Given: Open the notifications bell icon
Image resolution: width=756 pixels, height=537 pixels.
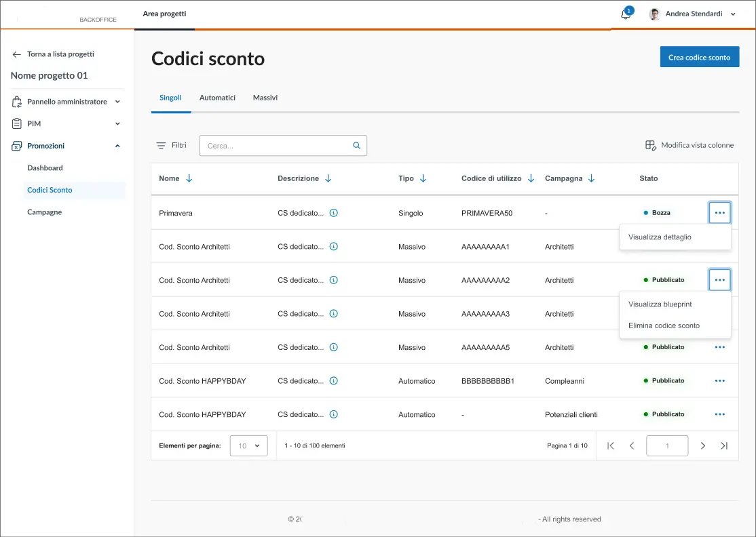Looking at the screenshot, I should [626, 14].
